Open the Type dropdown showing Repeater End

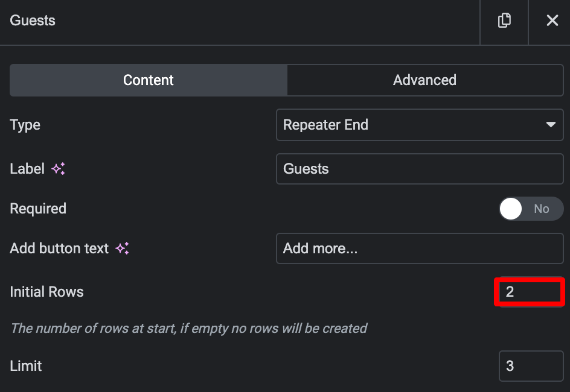(x=420, y=125)
